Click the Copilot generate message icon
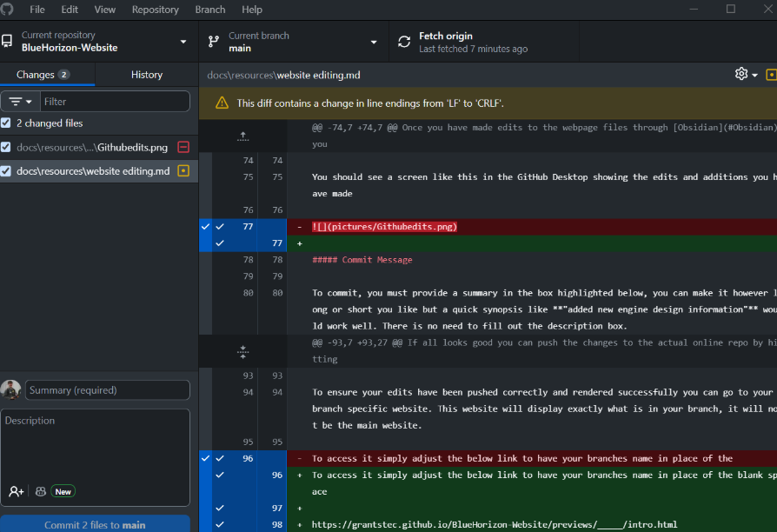Image resolution: width=777 pixels, height=532 pixels. click(41, 491)
